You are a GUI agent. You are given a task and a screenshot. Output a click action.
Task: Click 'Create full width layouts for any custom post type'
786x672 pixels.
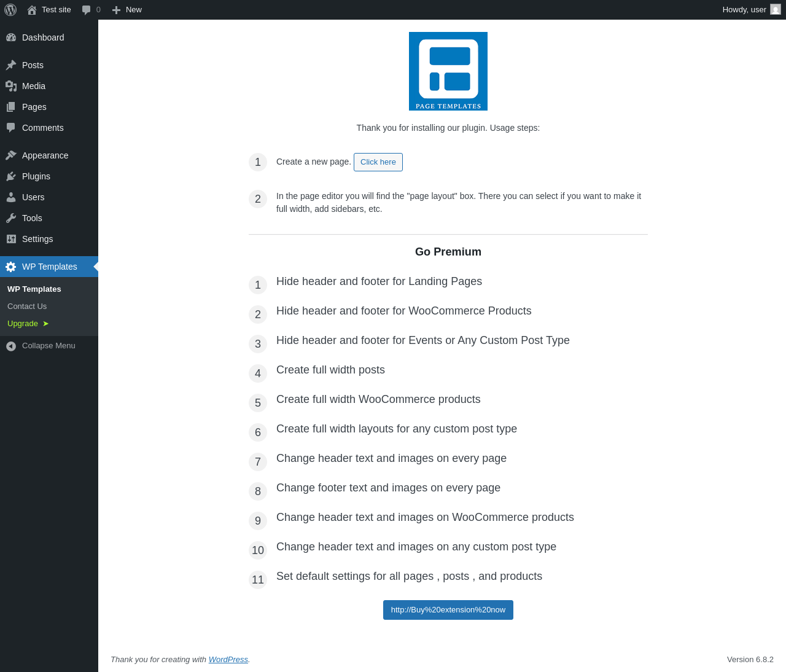pyautogui.click(x=397, y=429)
